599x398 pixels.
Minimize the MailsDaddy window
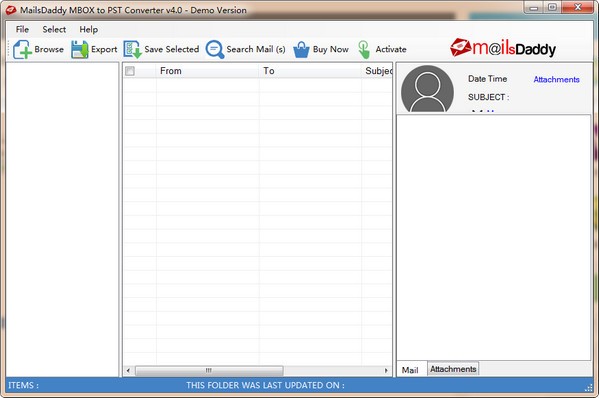click(534, 7)
